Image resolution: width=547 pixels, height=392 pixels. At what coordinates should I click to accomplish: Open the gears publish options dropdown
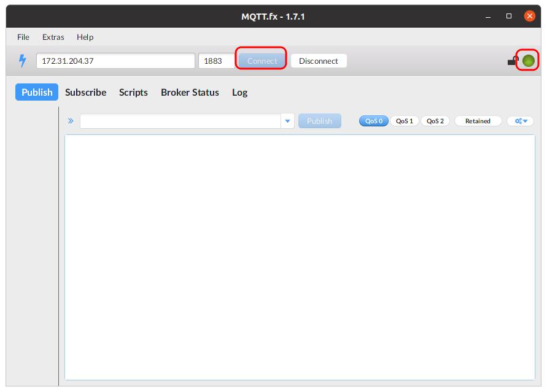pyautogui.click(x=521, y=121)
